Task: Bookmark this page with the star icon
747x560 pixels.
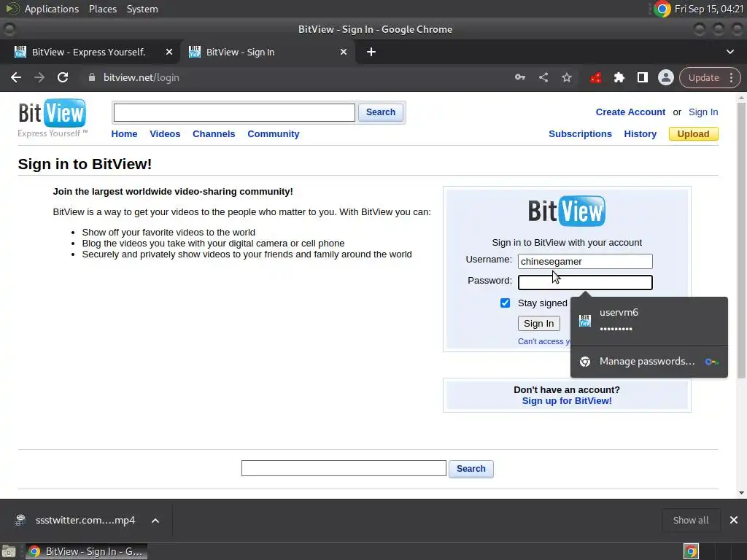Action: pyautogui.click(x=566, y=77)
